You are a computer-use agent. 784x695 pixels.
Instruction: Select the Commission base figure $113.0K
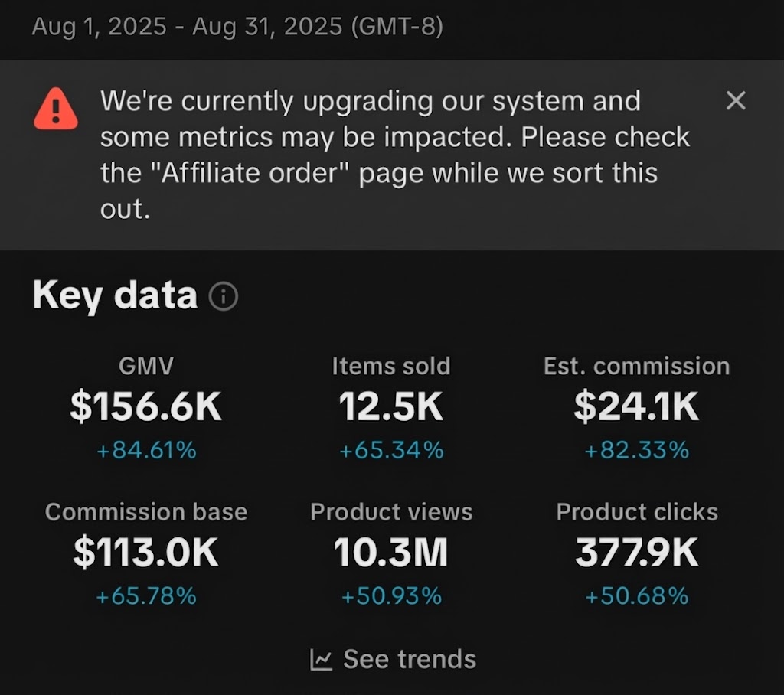tap(146, 551)
